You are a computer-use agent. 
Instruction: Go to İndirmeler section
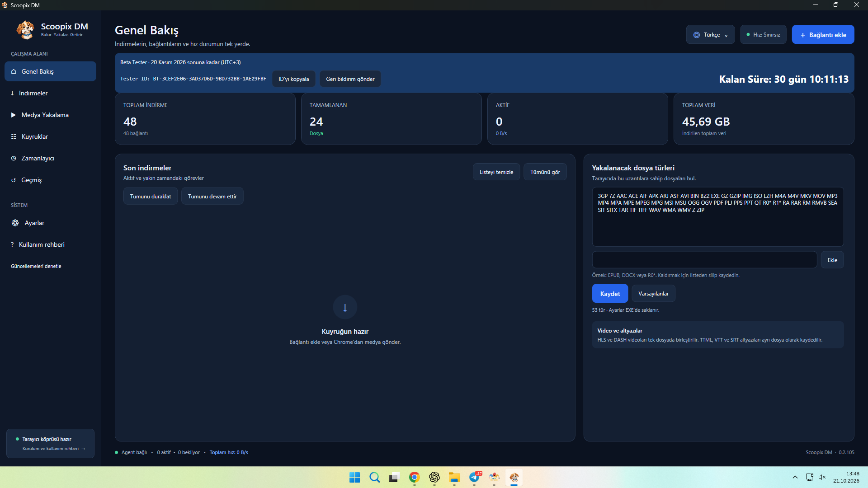[50, 93]
